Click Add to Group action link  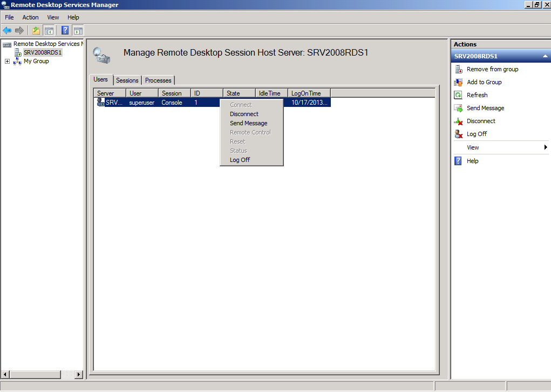[x=484, y=82]
